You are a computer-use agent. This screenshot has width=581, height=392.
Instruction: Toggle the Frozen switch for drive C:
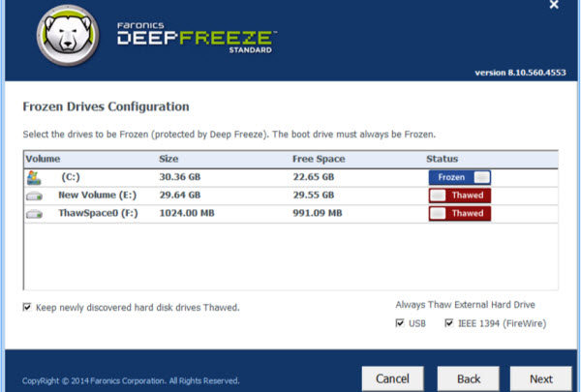460,177
